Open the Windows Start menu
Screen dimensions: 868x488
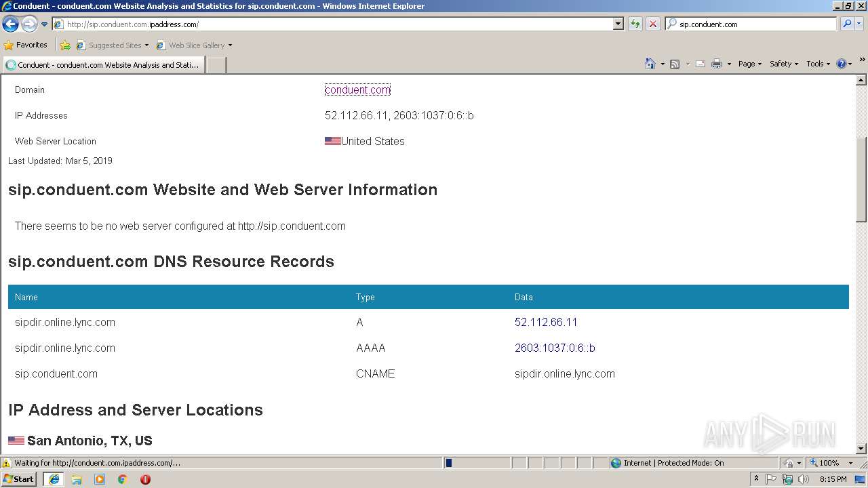click(19, 479)
